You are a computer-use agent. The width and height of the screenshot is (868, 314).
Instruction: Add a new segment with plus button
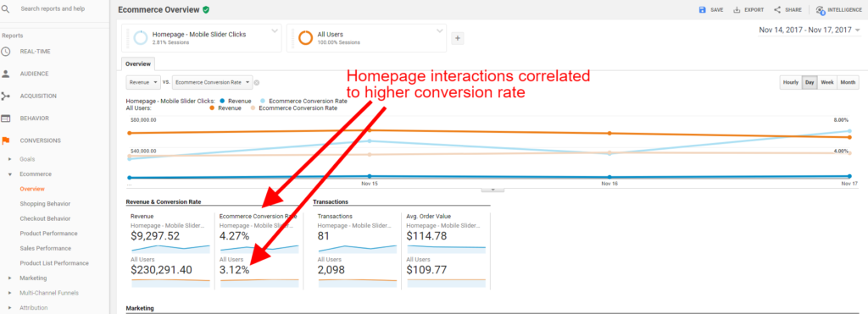coord(458,38)
